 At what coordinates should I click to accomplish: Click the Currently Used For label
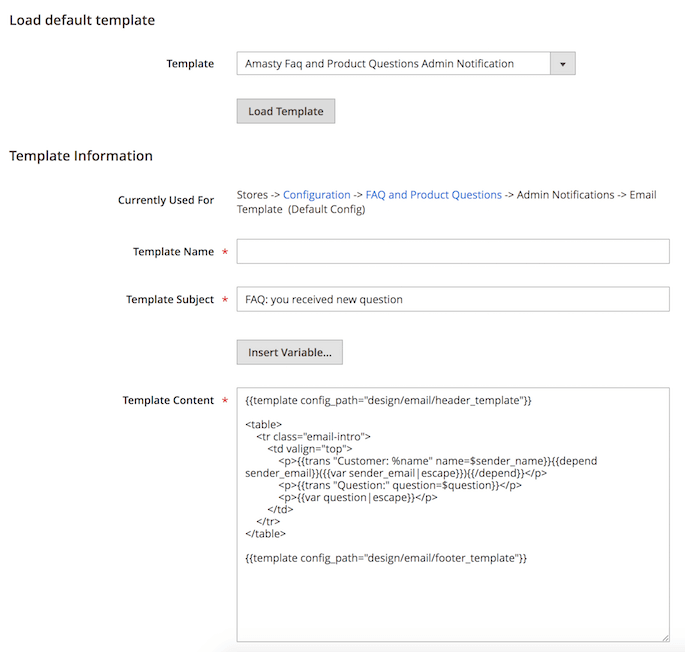(x=166, y=200)
